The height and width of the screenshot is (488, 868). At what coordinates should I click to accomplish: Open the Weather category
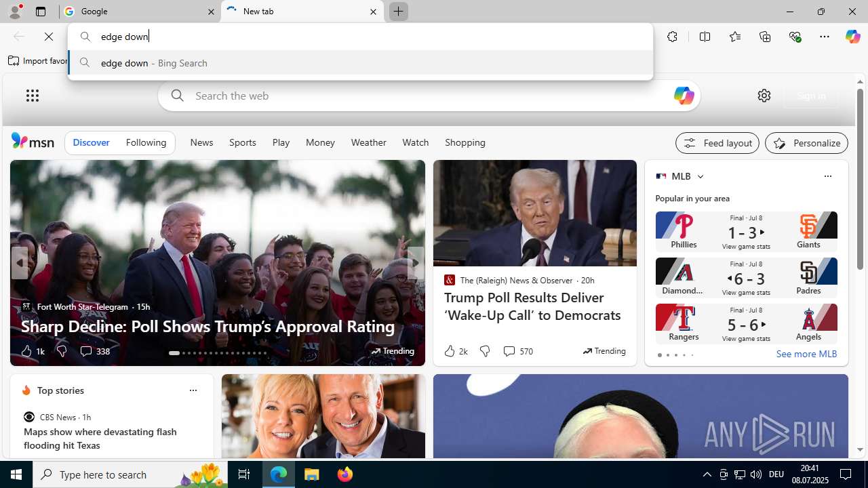click(x=368, y=142)
